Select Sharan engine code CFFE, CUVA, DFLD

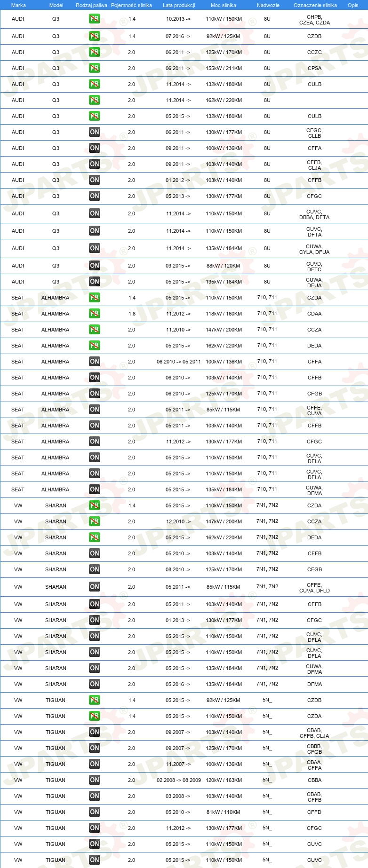point(314,588)
